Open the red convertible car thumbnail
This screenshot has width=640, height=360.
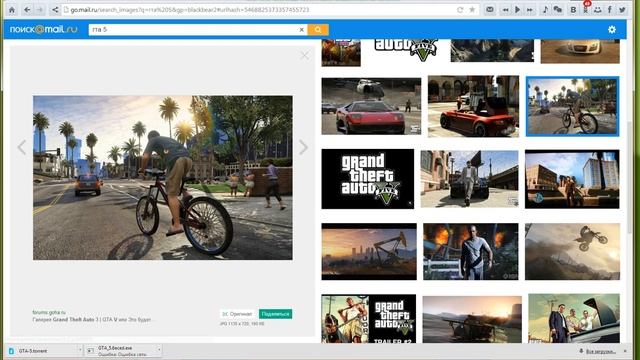(473, 106)
